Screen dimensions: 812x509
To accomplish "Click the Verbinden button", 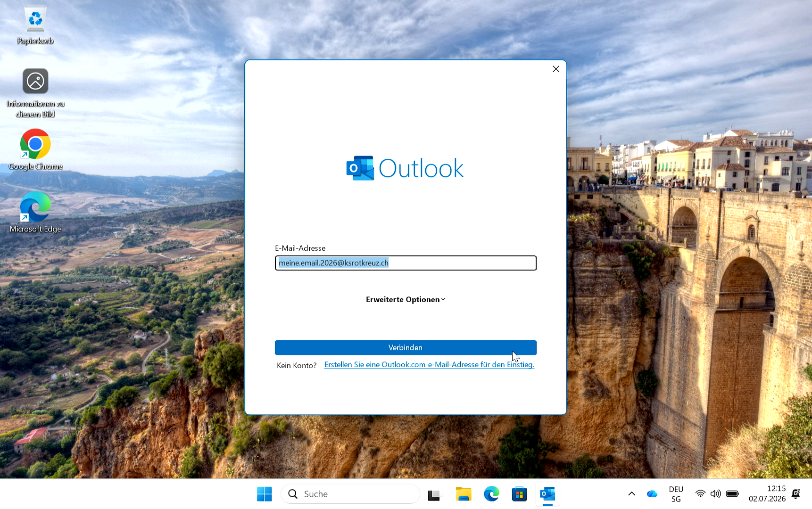I will pos(406,348).
